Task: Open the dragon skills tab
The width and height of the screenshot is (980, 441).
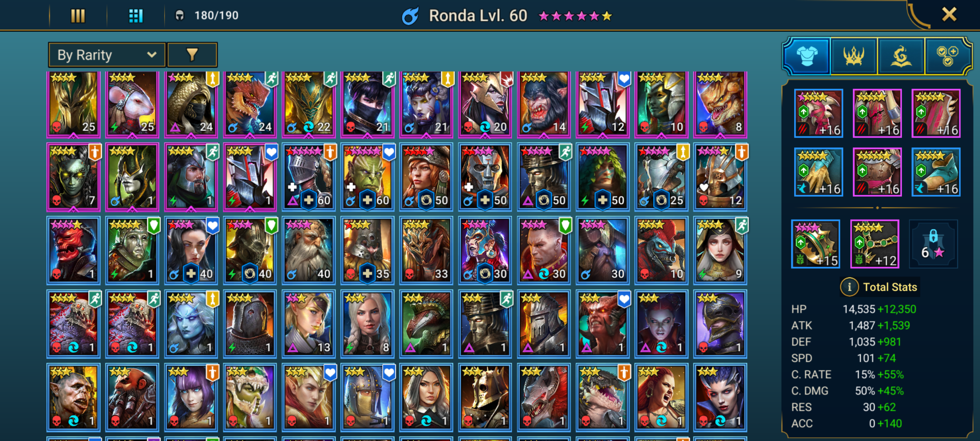Action: pyautogui.click(x=901, y=56)
